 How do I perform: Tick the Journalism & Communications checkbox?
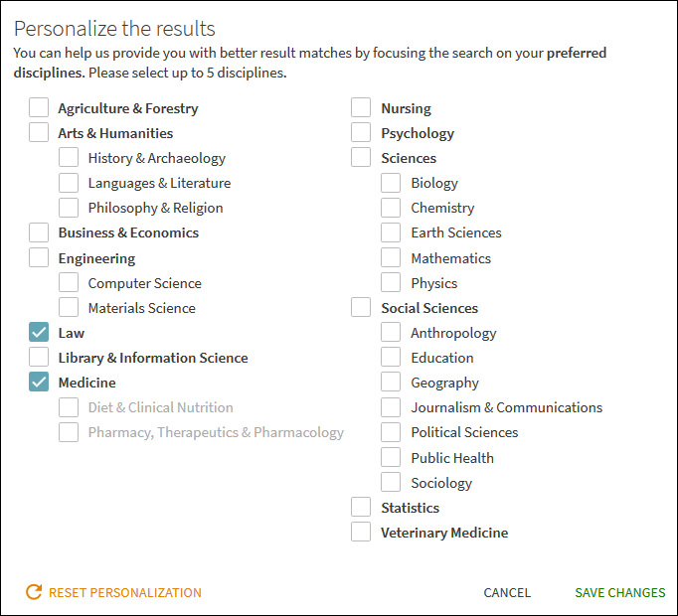(x=392, y=407)
